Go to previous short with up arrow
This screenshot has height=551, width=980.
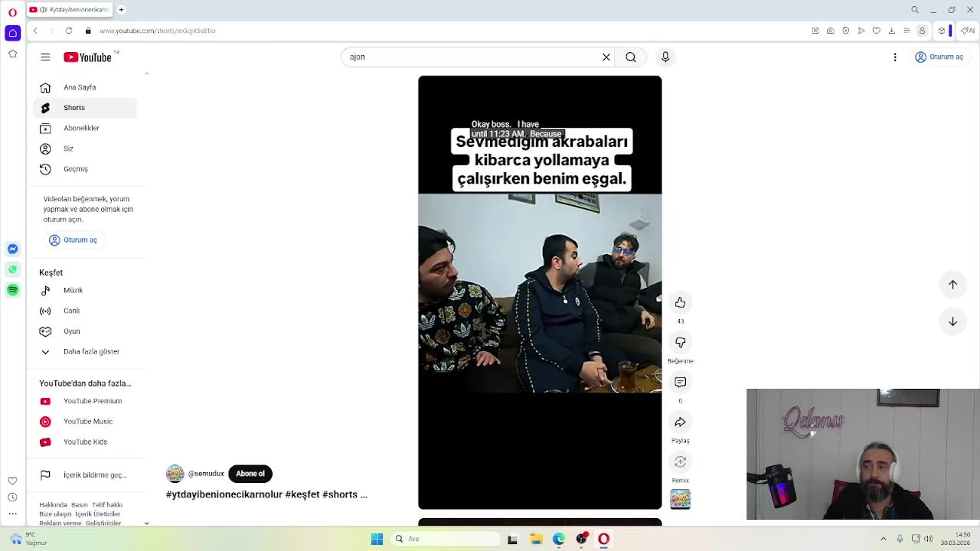click(952, 285)
